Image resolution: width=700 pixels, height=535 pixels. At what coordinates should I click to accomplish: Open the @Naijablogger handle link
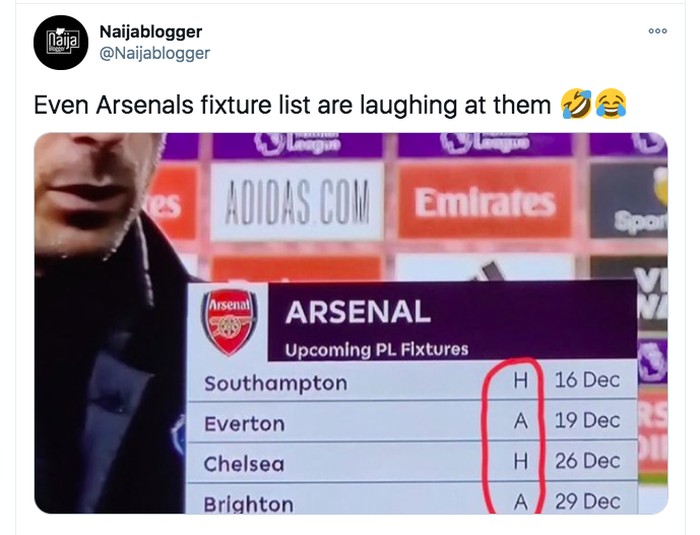coord(155,53)
